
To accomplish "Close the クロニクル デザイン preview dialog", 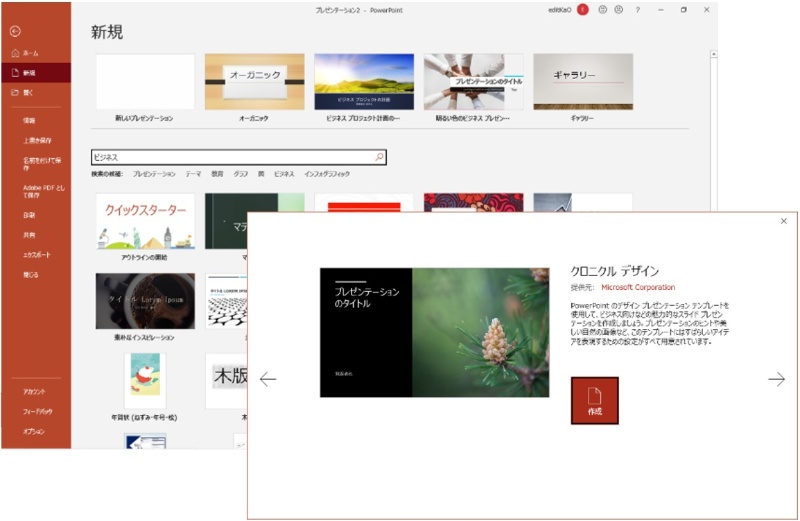I will [x=784, y=221].
